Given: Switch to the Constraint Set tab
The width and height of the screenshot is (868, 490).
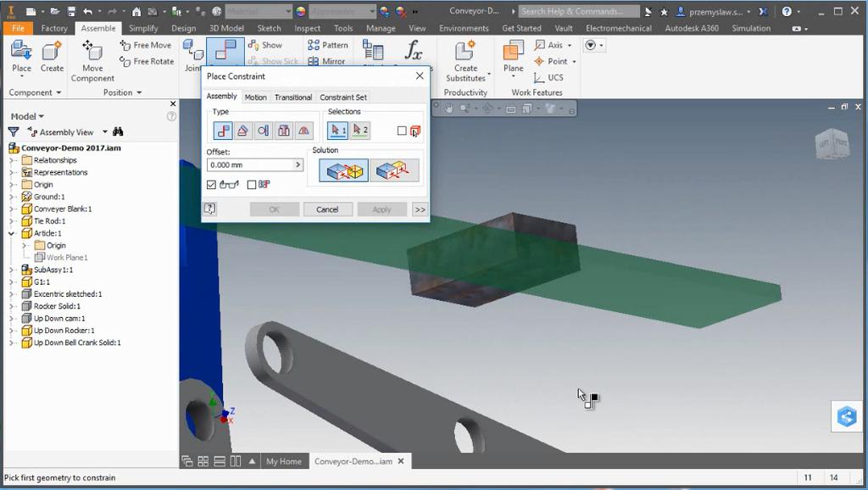Looking at the screenshot, I should point(343,97).
